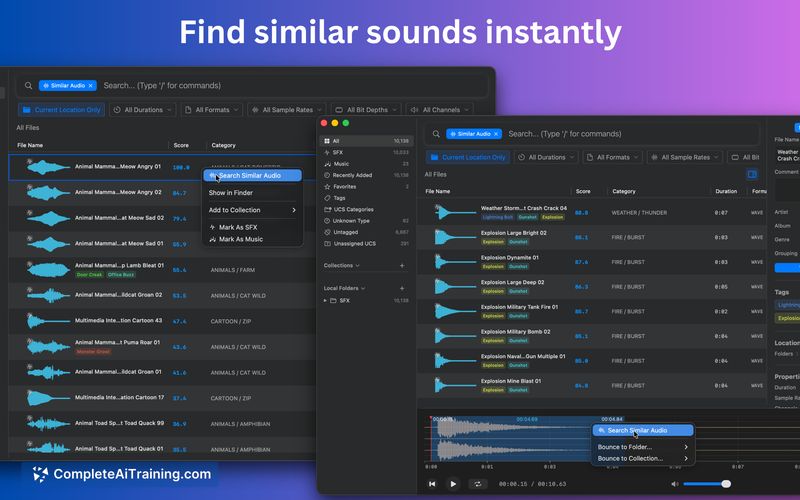Choose Search Similar Audio in the back window menu
The width and height of the screenshot is (800, 500).
253,176
